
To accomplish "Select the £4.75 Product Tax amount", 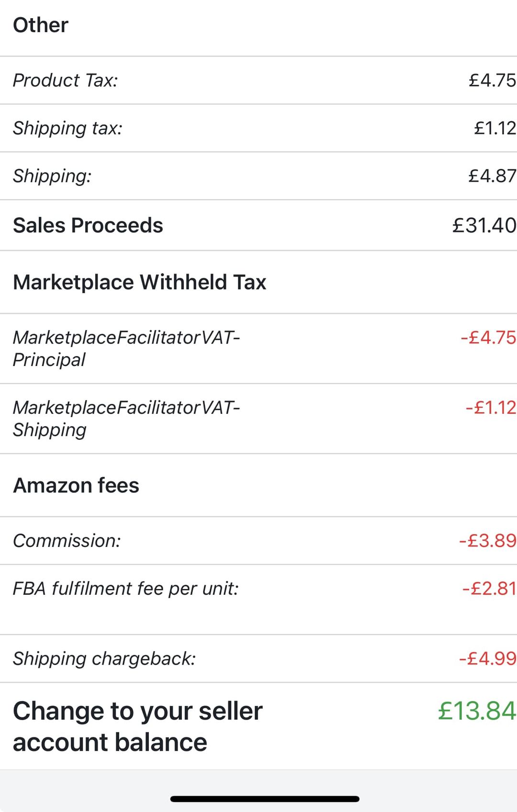I will 492,80.
